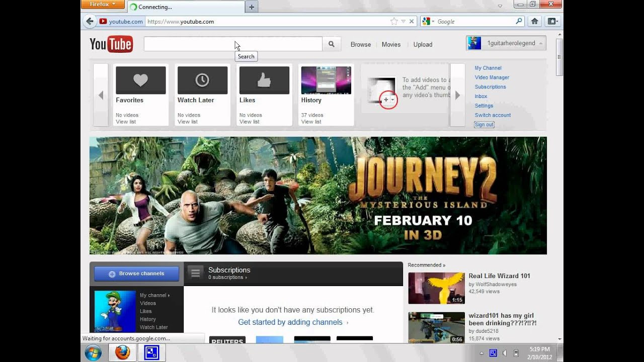Open Inbox from account menu

(x=481, y=96)
